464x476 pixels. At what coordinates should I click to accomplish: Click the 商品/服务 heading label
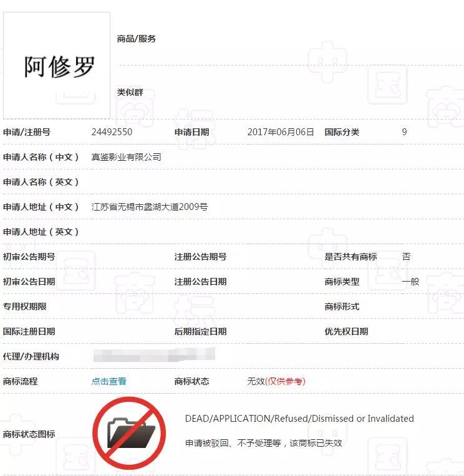(137, 39)
